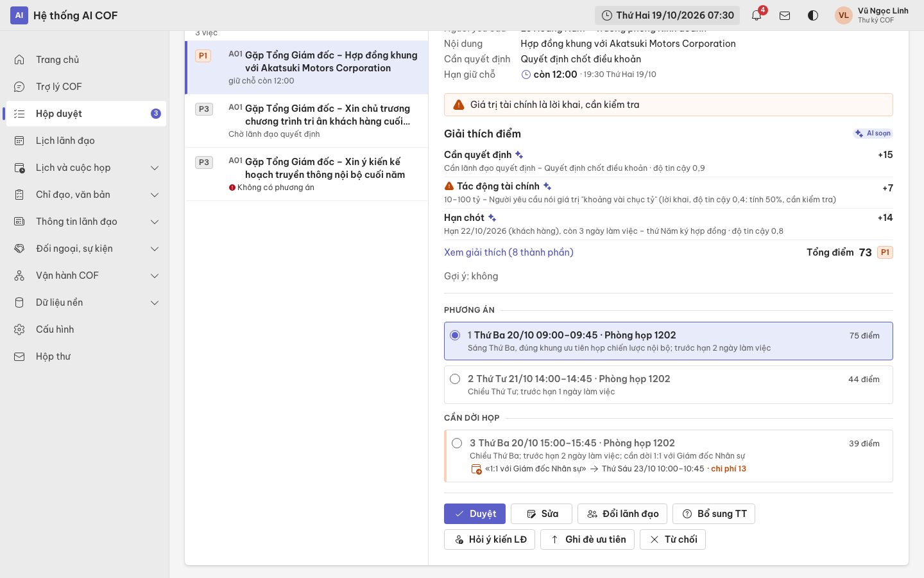
Task: Click the Vận hành COF icon
Action: click(x=19, y=276)
